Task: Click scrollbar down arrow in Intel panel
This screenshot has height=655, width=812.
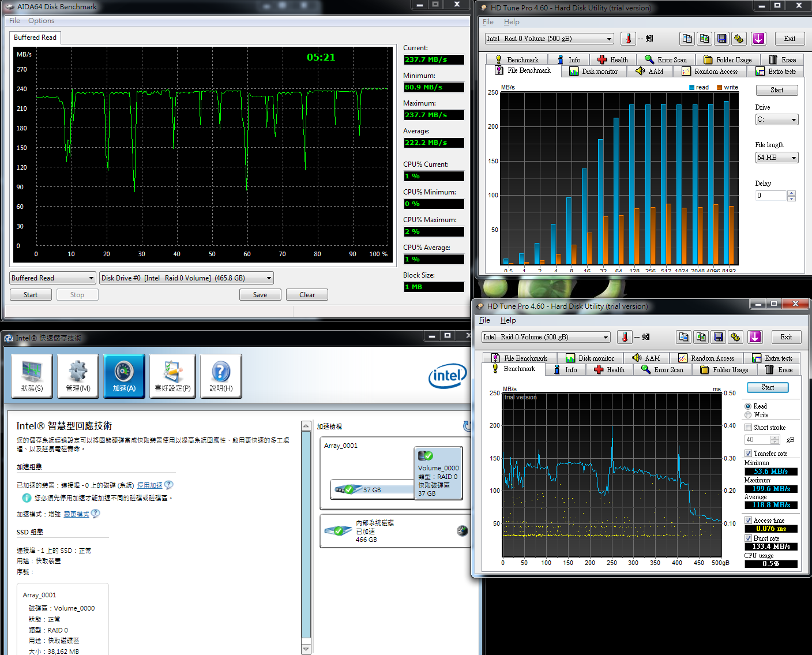Action: (x=306, y=649)
